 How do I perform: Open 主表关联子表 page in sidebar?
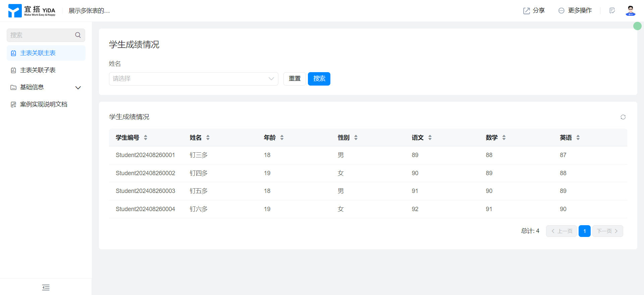click(x=46, y=70)
